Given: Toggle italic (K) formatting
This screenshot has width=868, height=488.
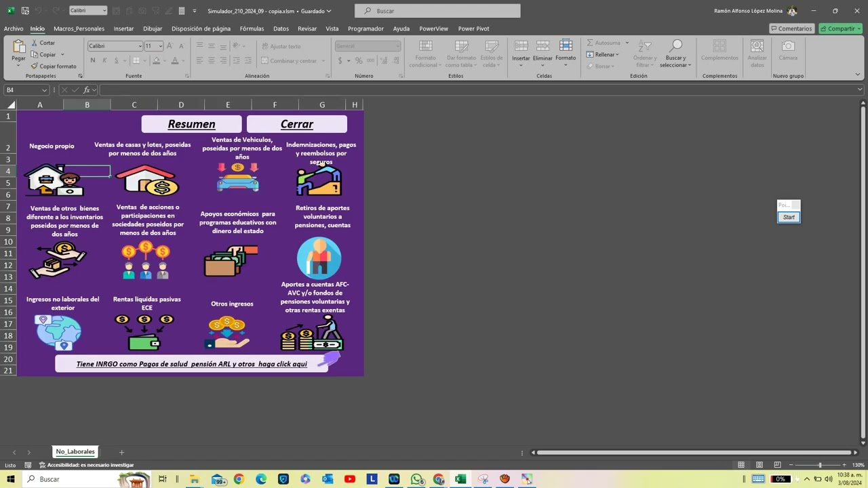Looking at the screenshot, I should click(x=104, y=60).
